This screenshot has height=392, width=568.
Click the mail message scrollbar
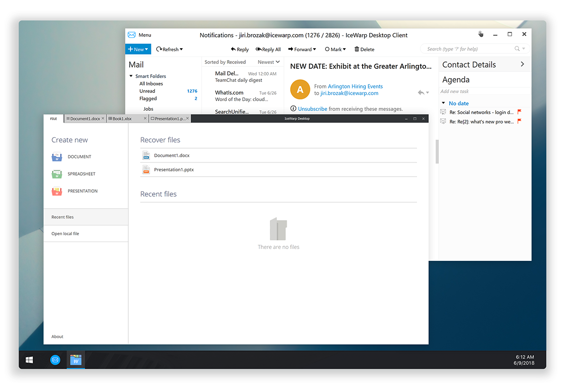tap(437, 151)
